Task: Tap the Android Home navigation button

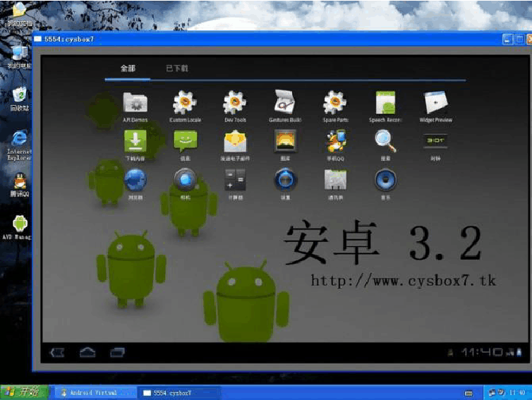Action: click(x=87, y=353)
